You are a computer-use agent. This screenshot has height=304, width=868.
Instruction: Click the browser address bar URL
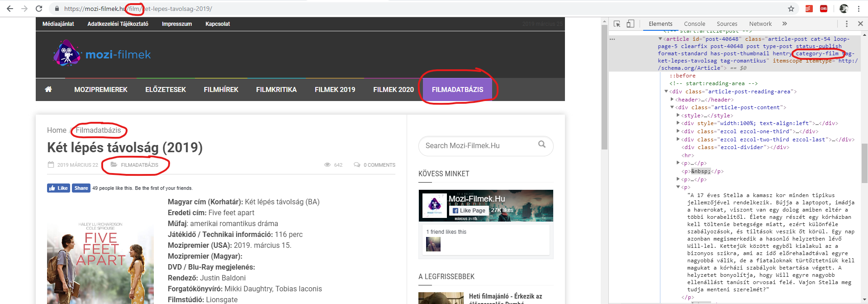138,9
